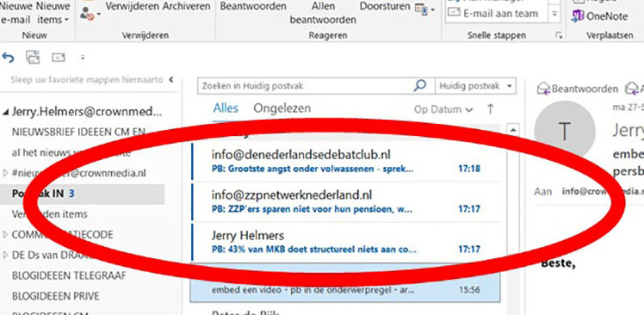This screenshot has height=315, width=644.
Task: Collapse the folder pane with the chevron
Action: [171, 79]
